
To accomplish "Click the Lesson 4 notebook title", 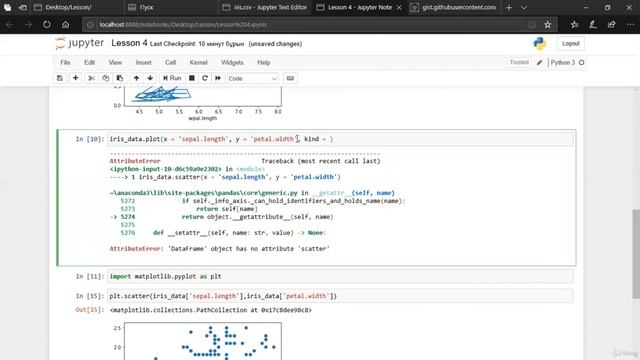I will tap(129, 43).
